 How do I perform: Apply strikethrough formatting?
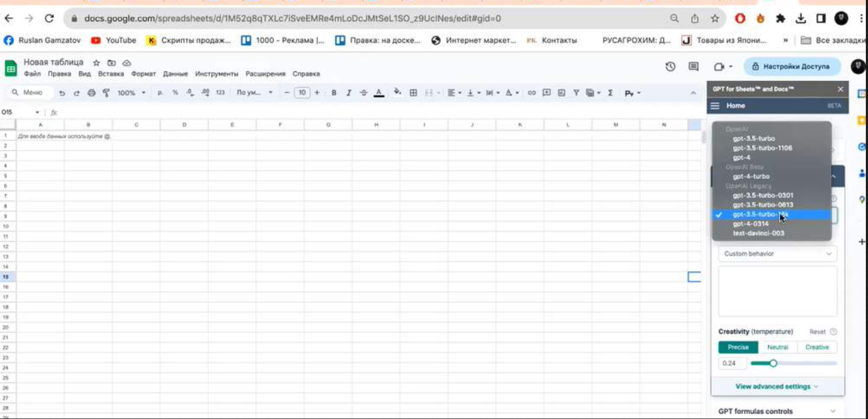tap(364, 93)
